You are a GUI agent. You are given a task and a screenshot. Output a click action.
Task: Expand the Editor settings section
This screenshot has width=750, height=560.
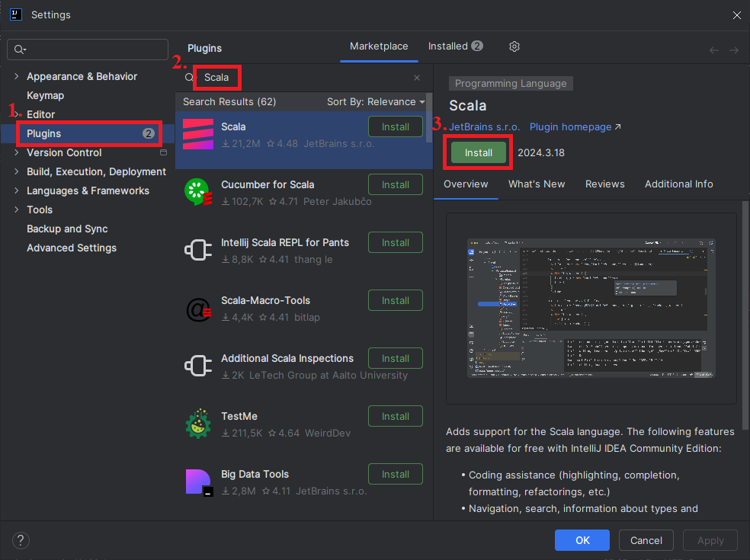click(x=17, y=114)
